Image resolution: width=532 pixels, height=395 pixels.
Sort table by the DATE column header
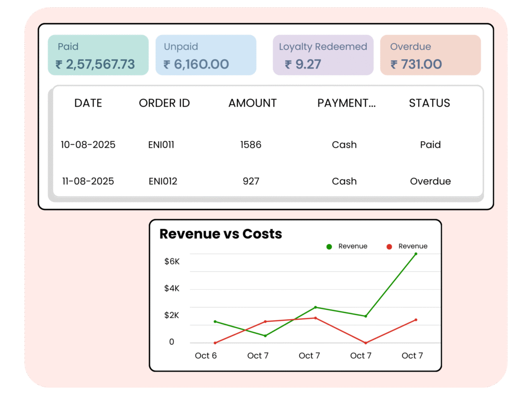pos(88,103)
